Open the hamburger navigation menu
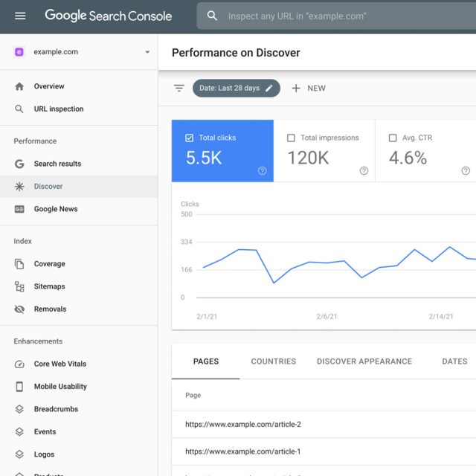476x476 pixels. (20, 16)
